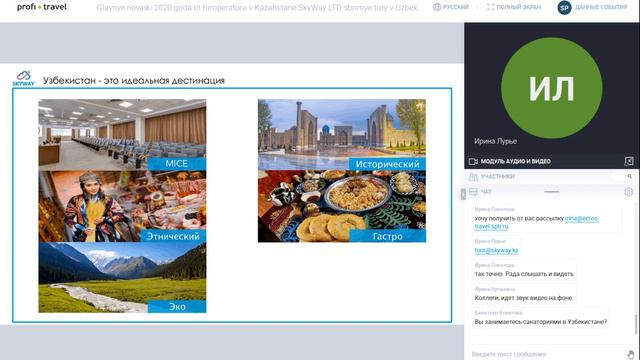The width and height of the screenshot is (640, 360).
Task: Click slide title 'Узбекистан - это идеальная дестинация'
Action: (x=134, y=81)
